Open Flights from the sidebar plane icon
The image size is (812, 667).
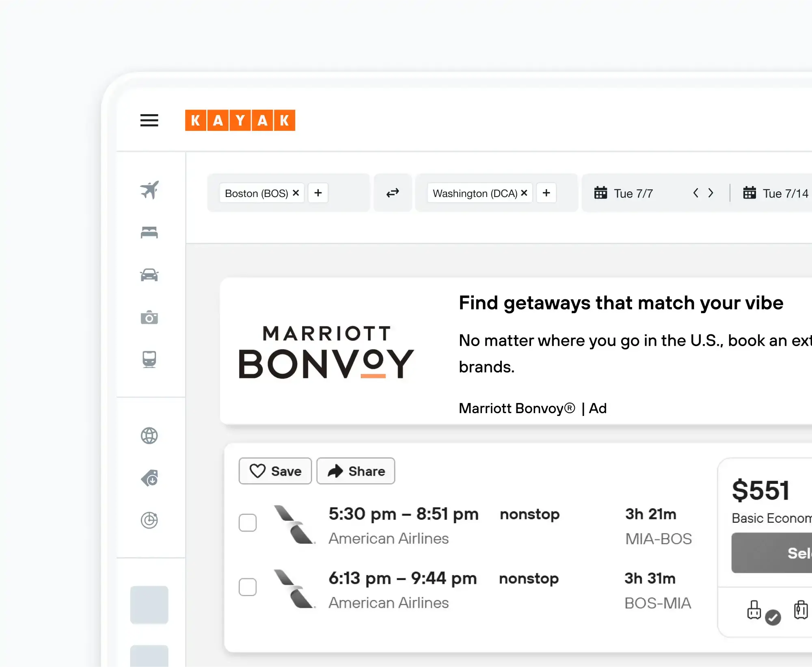pos(149,190)
